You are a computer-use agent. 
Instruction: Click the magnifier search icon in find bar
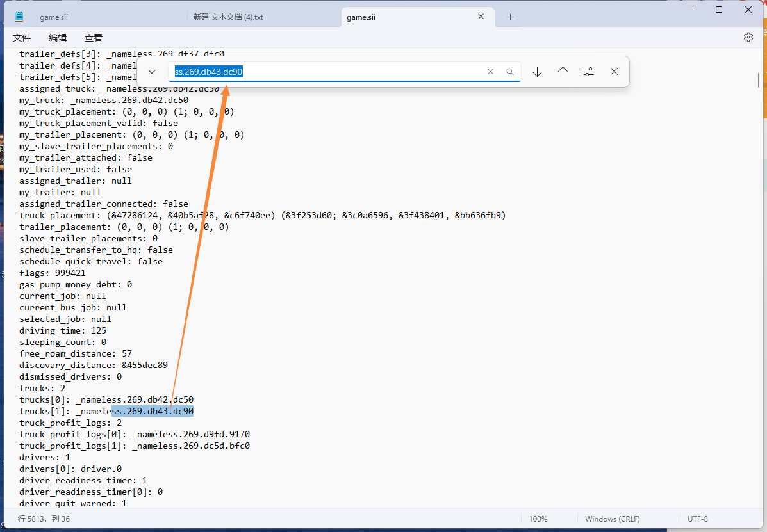[x=509, y=72]
